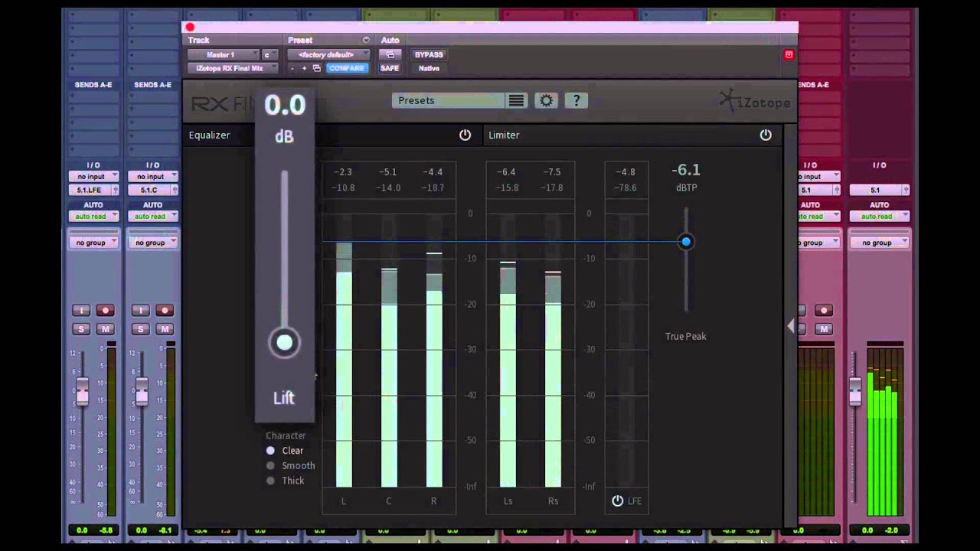
Task: Click the blue True Peak threshold handle
Action: click(686, 242)
